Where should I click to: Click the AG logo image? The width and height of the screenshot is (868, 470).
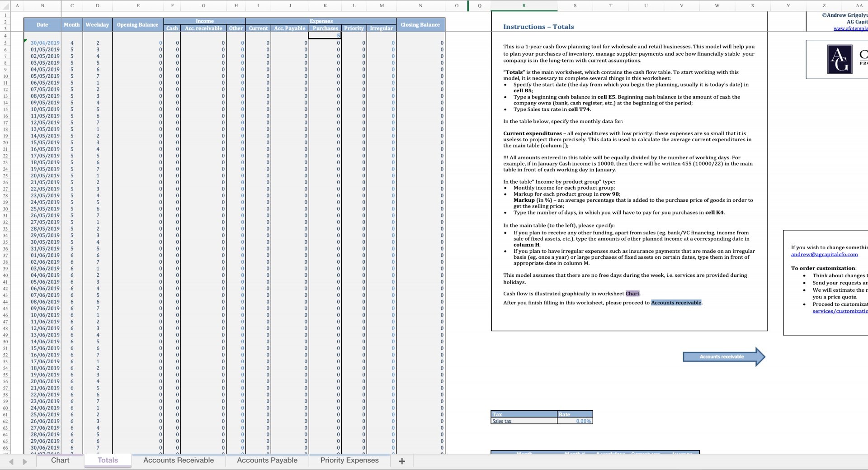(x=840, y=59)
